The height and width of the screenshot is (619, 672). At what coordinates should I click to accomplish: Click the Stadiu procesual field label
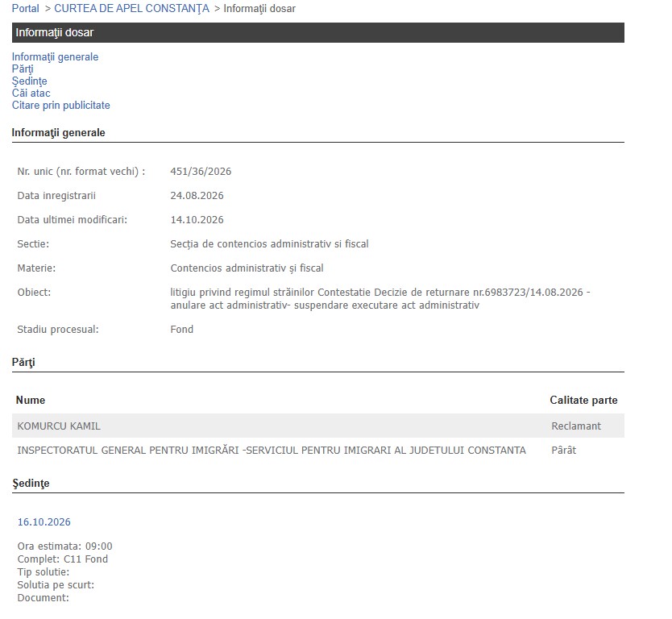point(58,329)
